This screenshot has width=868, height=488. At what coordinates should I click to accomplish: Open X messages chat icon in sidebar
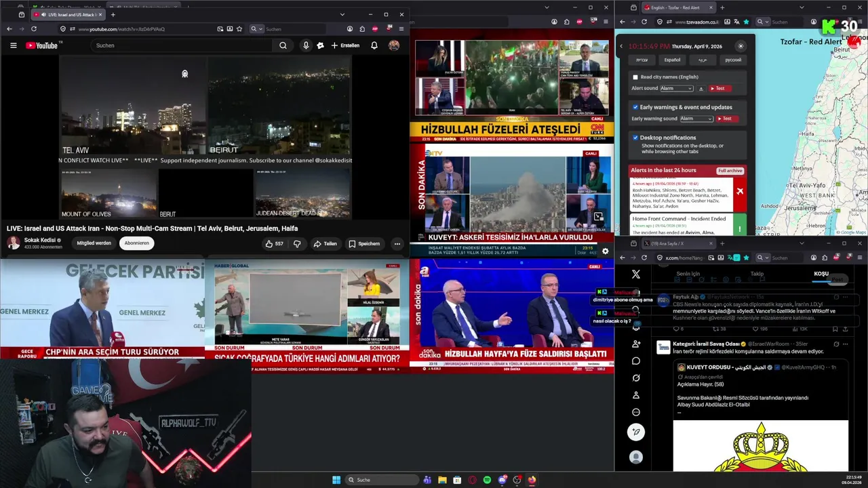point(635,361)
